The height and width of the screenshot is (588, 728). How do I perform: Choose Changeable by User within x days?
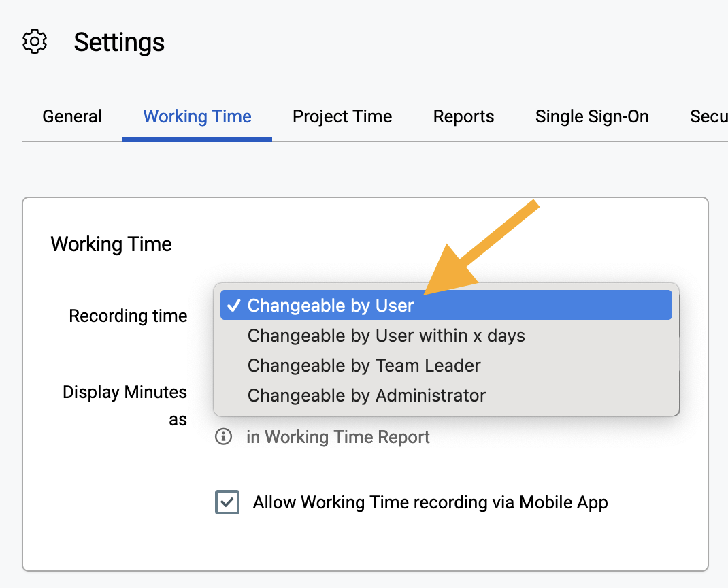coord(446,336)
